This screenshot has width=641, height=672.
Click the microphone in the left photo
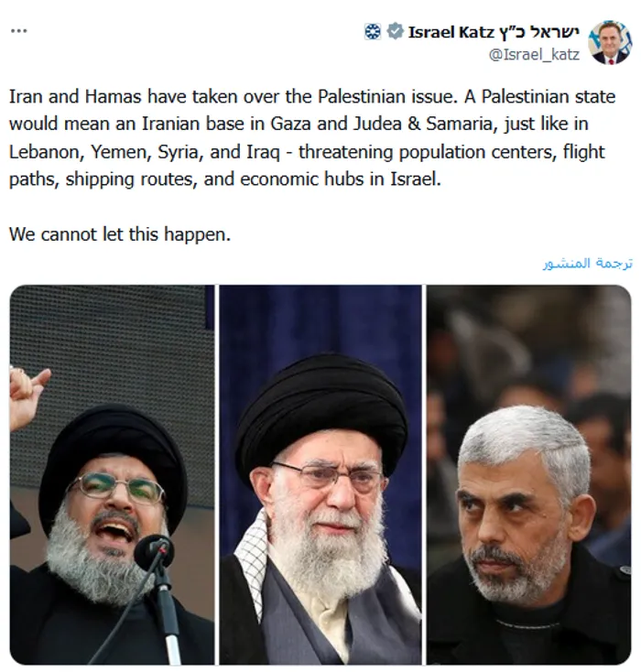coord(155,551)
